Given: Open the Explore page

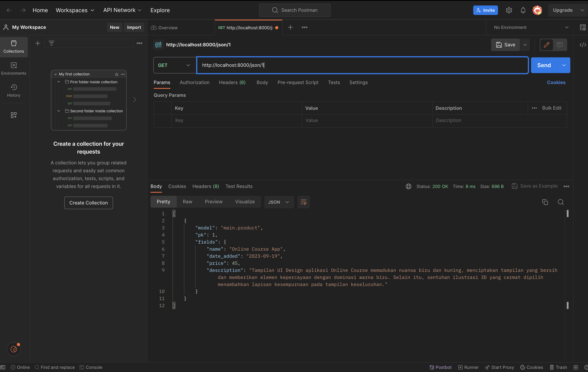Looking at the screenshot, I should [x=160, y=10].
